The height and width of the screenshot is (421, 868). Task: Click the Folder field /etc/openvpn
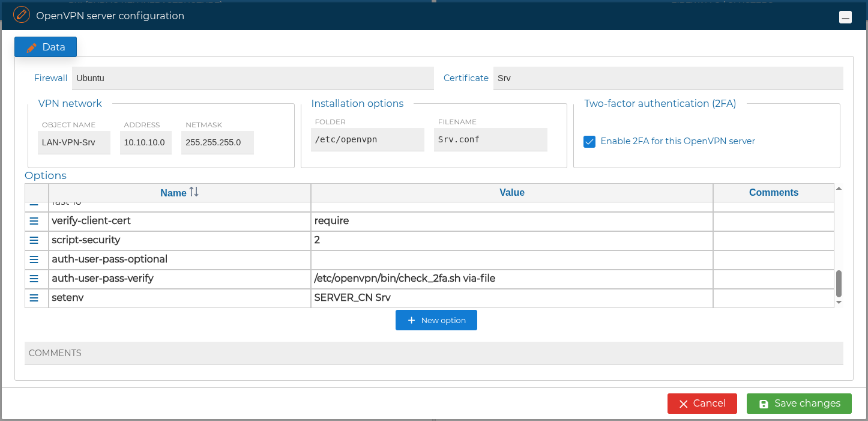coord(367,139)
